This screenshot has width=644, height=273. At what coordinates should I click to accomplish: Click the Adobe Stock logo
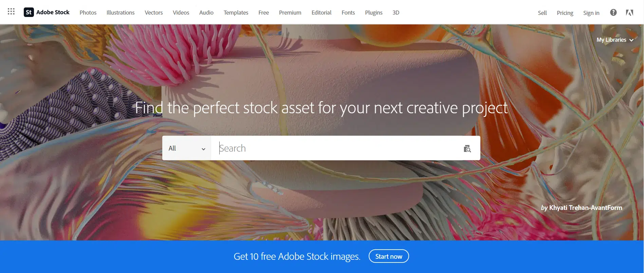click(47, 12)
